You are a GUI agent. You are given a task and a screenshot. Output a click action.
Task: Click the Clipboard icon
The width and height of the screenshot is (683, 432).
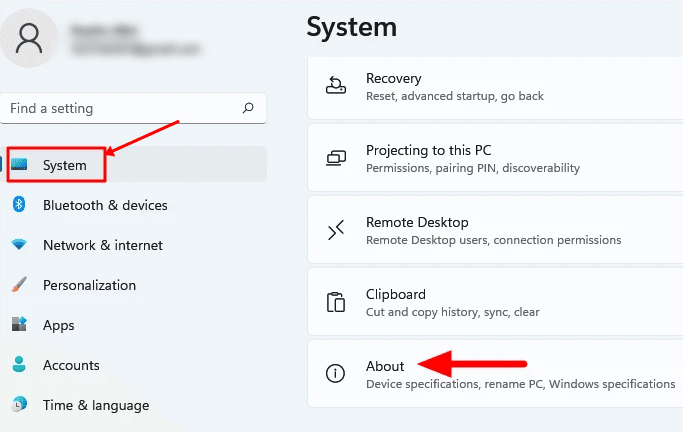point(336,302)
